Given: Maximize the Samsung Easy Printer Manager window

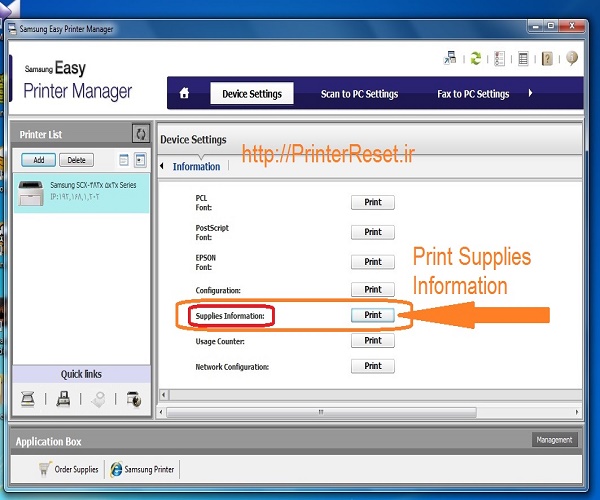Looking at the screenshot, I should pyautogui.click(x=551, y=26).
